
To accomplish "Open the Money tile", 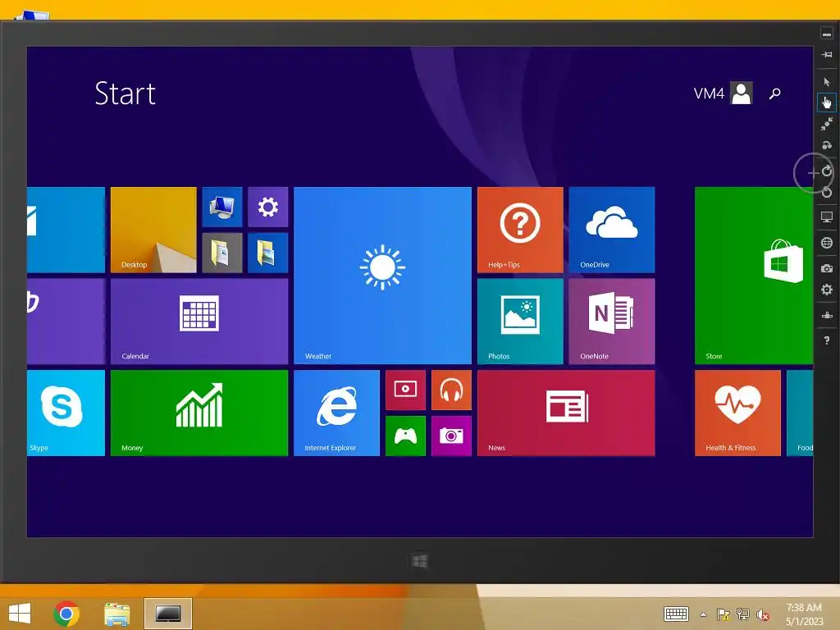I will coord(199,413).
